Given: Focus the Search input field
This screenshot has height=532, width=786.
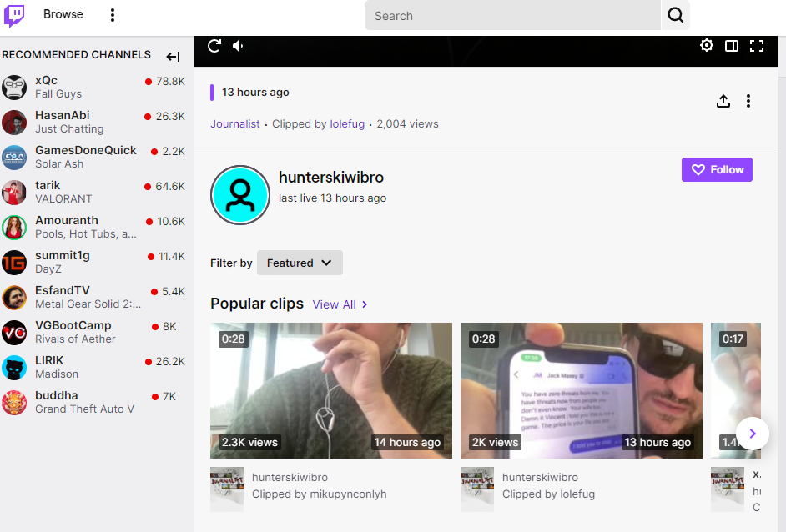Looking at the screenshot, I should (x=512, y=16).
